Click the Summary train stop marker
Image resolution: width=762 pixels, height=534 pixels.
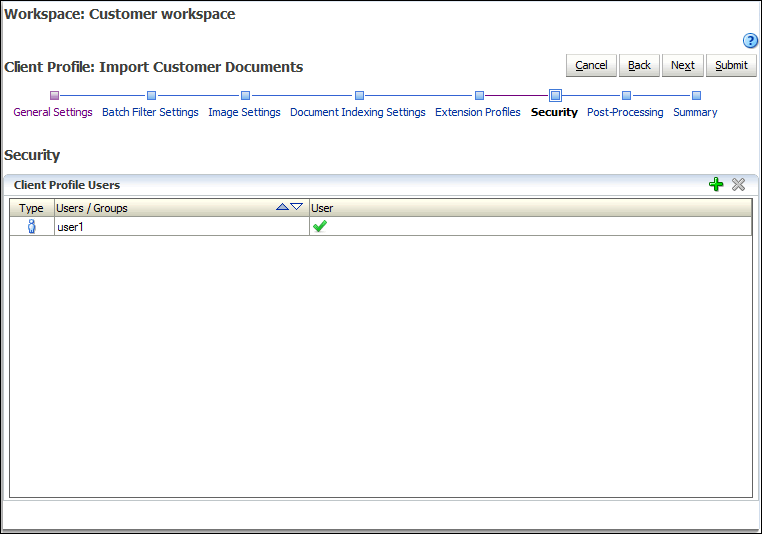tap(696, 95)
